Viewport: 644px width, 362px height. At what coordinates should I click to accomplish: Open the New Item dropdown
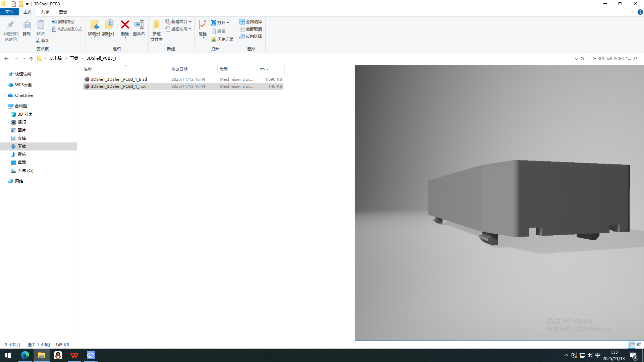[x=178, y=22]
